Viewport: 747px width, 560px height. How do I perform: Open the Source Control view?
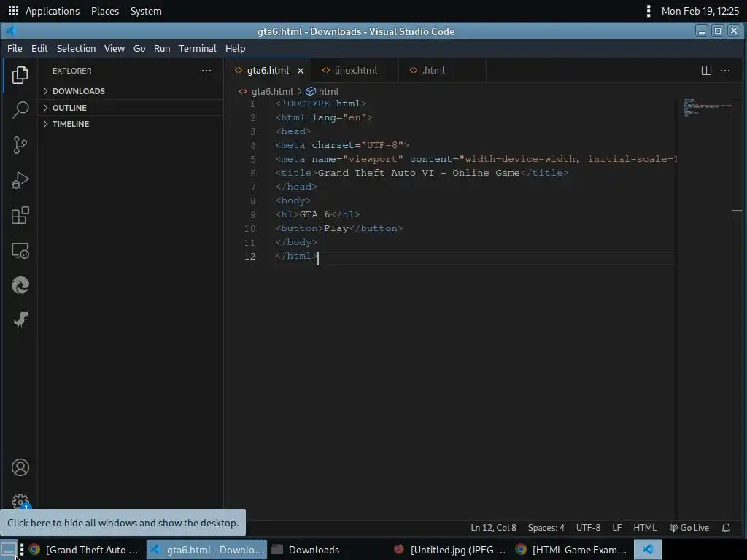coord(20,145)
